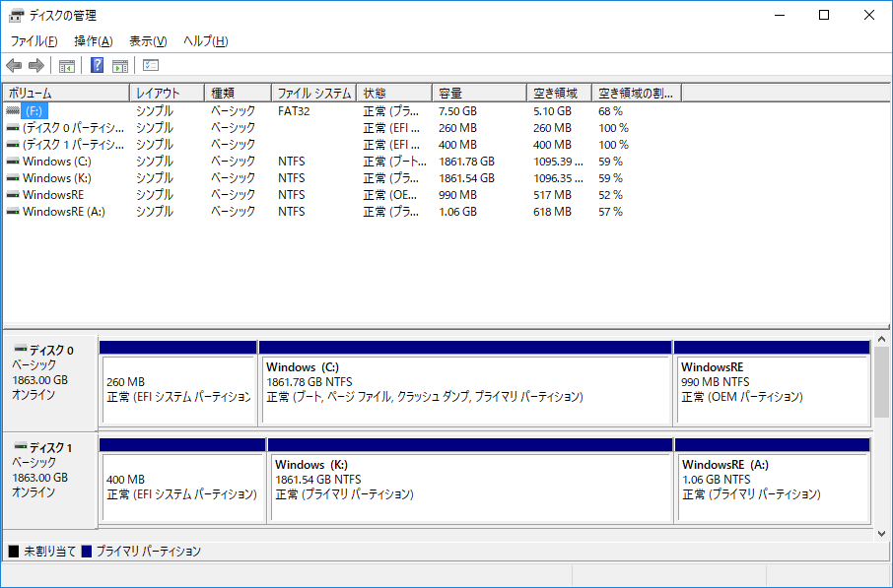
Task: Click the scroll up arrow of disk pane
Action: tap(881, 339)
